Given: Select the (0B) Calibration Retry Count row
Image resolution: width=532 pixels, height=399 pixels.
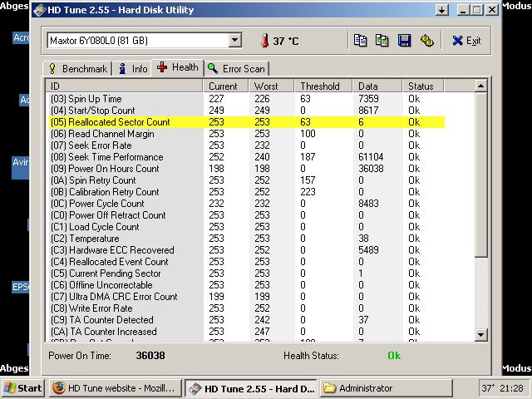Looking at the screenshot, I should click(x=247, y=192).
